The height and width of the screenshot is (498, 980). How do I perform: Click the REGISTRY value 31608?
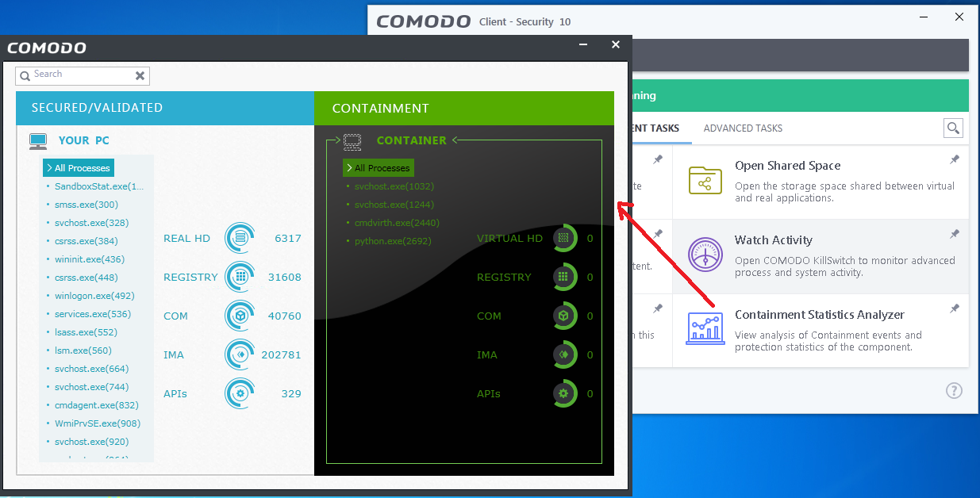285,277
